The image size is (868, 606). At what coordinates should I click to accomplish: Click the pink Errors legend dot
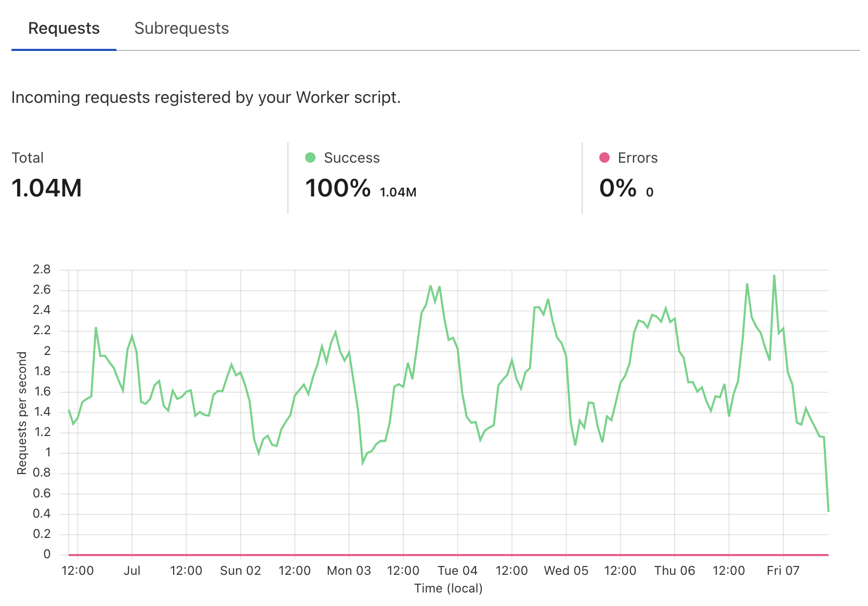point(604,157)
